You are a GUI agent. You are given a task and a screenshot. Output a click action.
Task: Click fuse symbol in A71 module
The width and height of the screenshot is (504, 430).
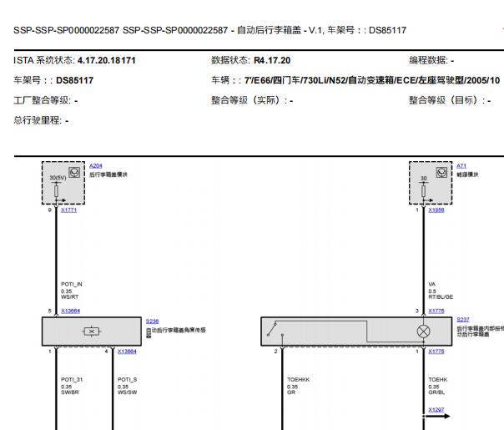tap(423, 191)
